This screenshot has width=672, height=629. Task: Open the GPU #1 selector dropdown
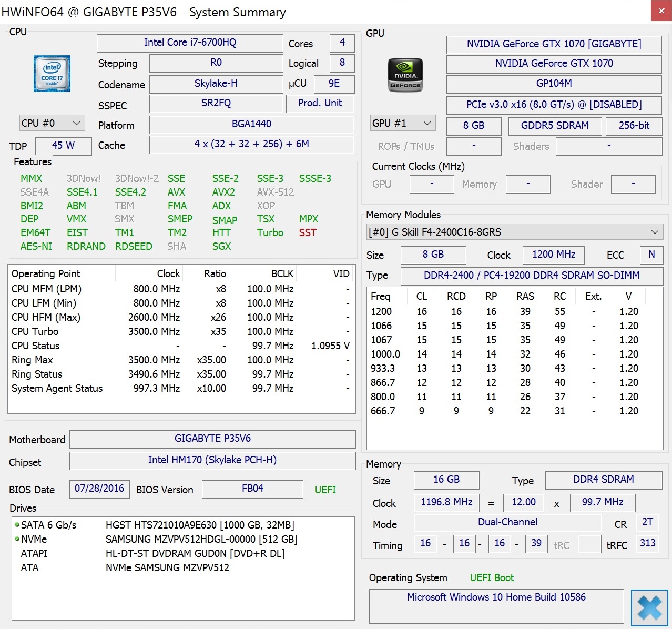[403, 123]
